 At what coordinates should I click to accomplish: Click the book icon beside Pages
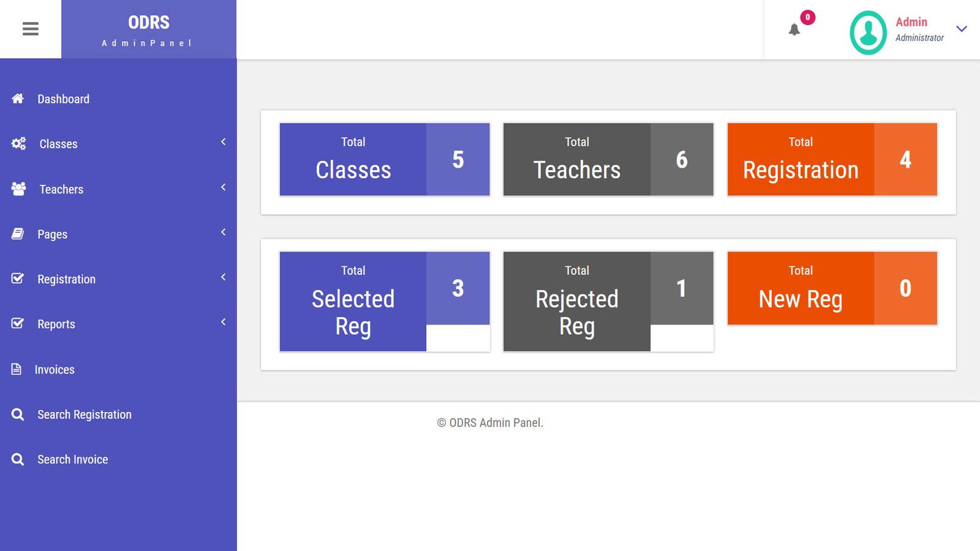pyautogui.click(x=18, y=234)
